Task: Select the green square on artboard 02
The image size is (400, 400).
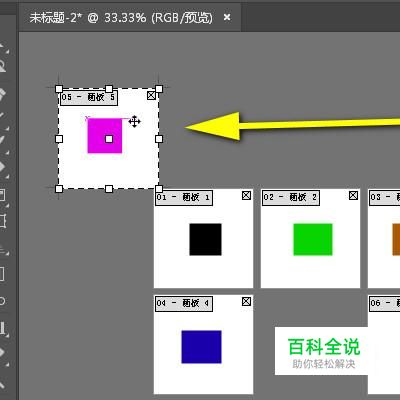Action: [x=313, y=239]
